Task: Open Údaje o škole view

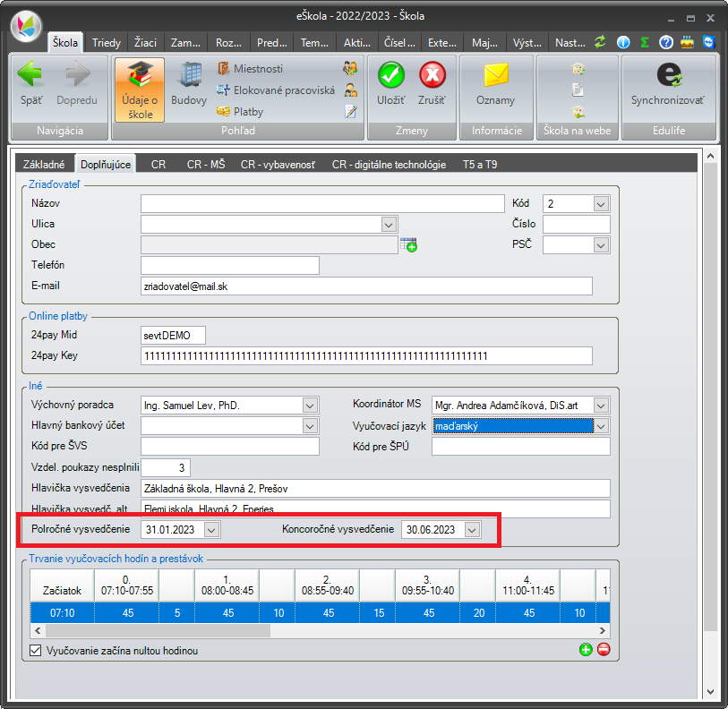Action: 140,90
